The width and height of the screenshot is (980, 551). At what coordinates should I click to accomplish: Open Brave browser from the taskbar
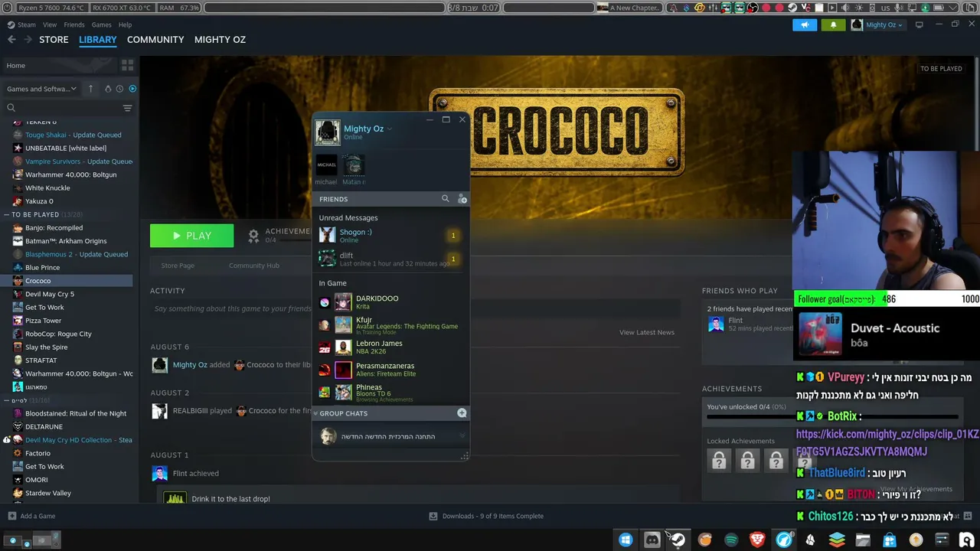click(x=757, y=540)
